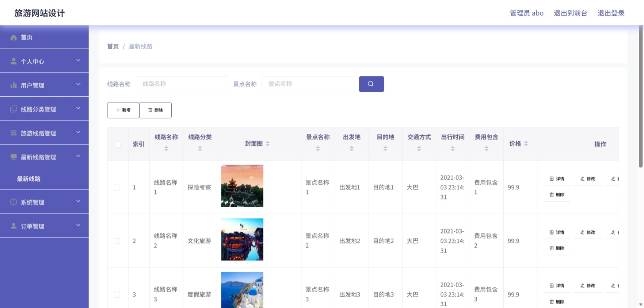The height and width of the screenshot is (308, 644).
Task: Expand the 用户管理 chevron
Action: pyautogui.click(x=78, y=84)
